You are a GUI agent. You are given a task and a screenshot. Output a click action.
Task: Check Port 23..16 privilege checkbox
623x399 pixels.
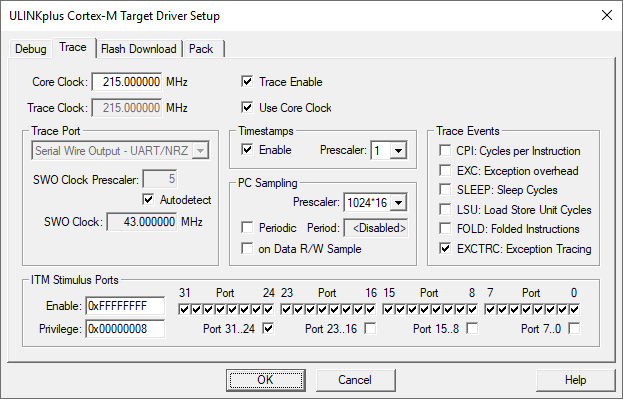371,328
